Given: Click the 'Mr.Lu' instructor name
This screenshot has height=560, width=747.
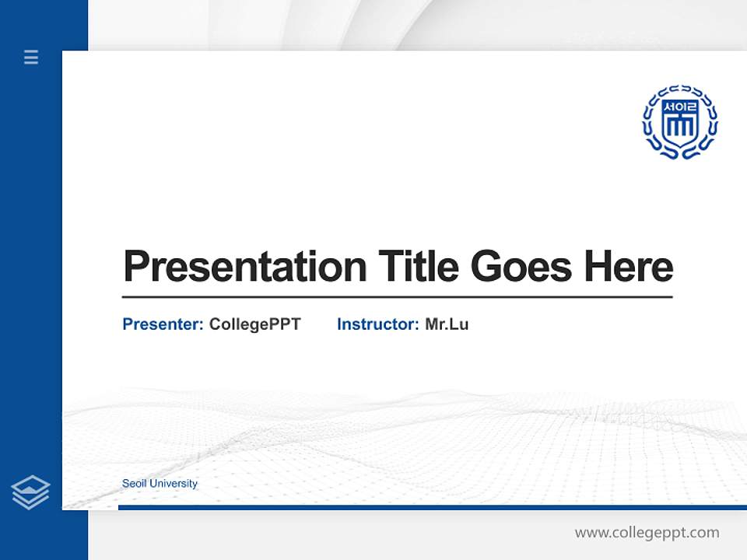Looking at the screenshot, I should point(447,324).
